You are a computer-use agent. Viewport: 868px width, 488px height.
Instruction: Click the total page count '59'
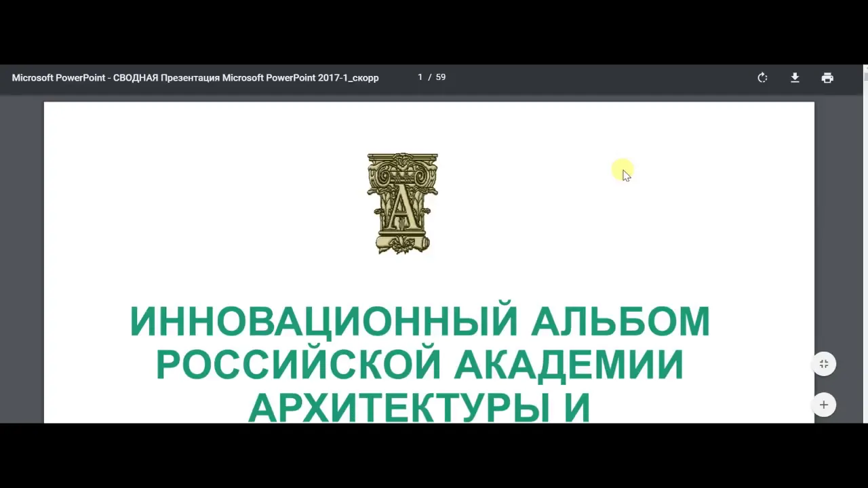pyautogui.click(x=441, y=77)
